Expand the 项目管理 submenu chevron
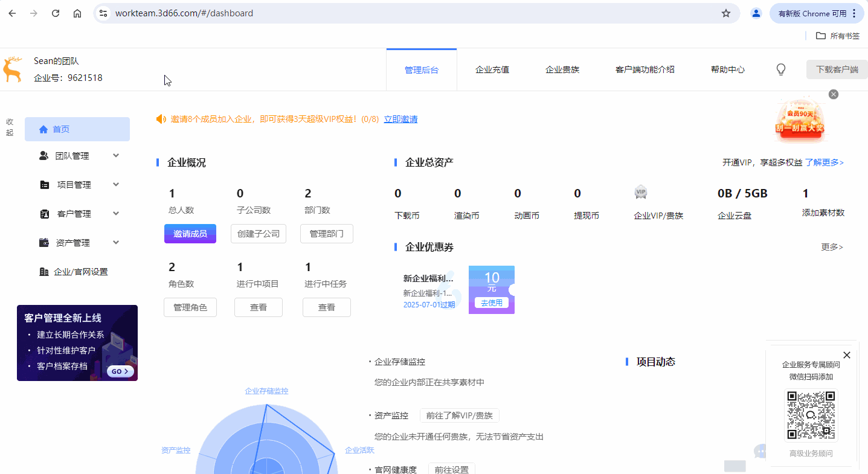The height and width of the screenshot is (474, 868). point(116,184)
